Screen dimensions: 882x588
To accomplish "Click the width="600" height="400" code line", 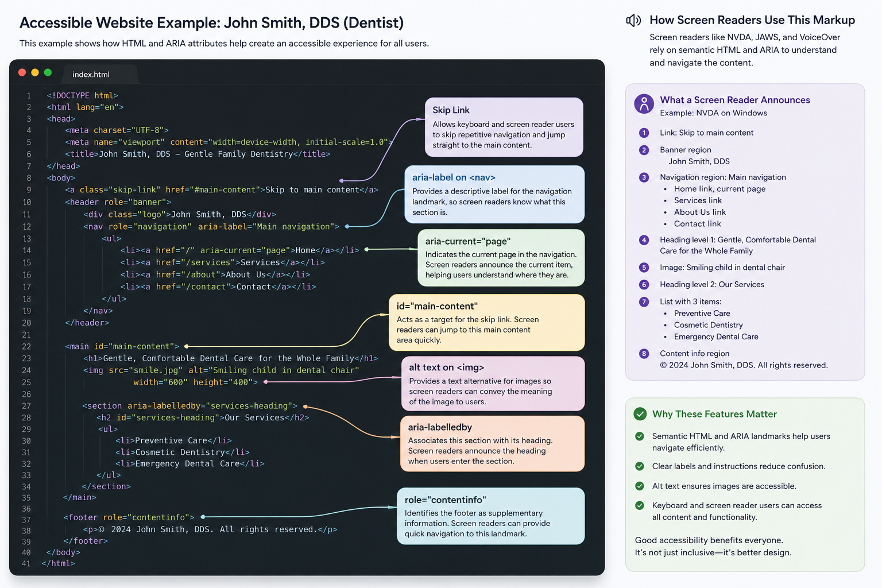I will [x=196, y=382].
